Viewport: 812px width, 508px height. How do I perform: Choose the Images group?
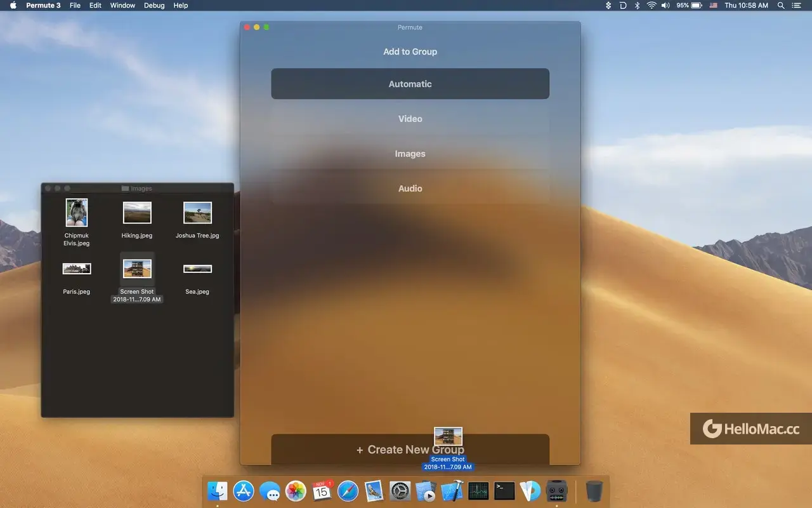click(x=410, y=154)
